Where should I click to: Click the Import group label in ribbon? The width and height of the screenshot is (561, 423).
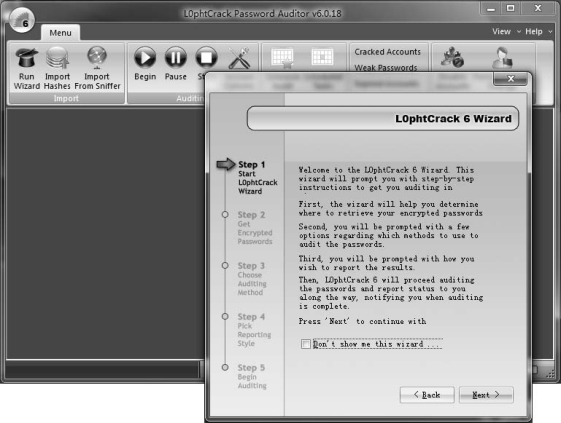66,98
